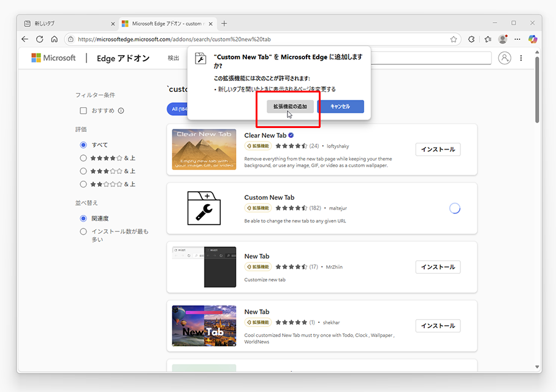Click キャンセル in the add-extension dialog

pos(340,107)
